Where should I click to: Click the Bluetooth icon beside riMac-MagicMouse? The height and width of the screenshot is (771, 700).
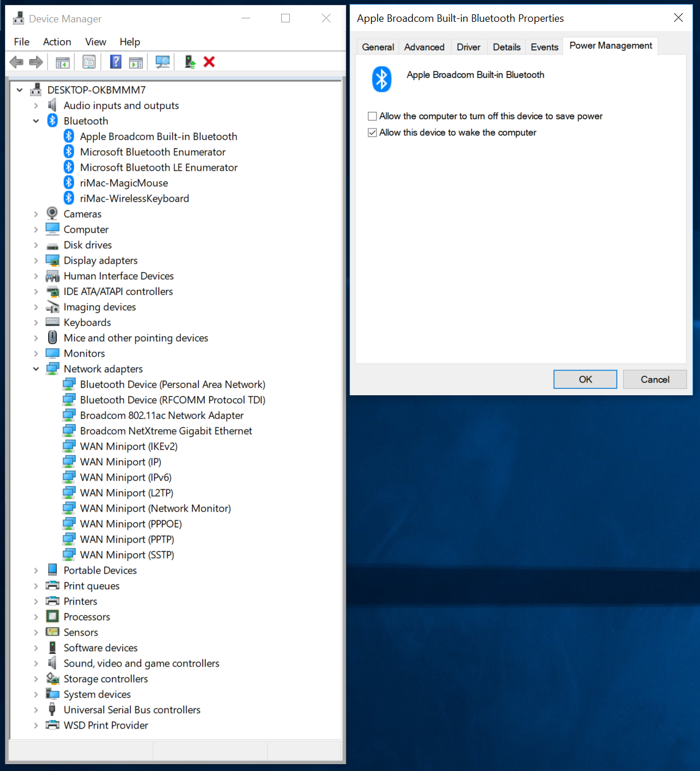coord(69,182)
